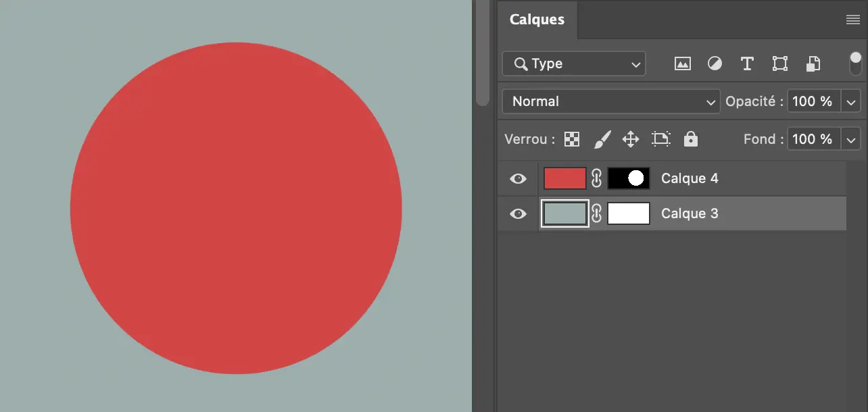Filter layers by shape icon

click(x=780, y=63)
